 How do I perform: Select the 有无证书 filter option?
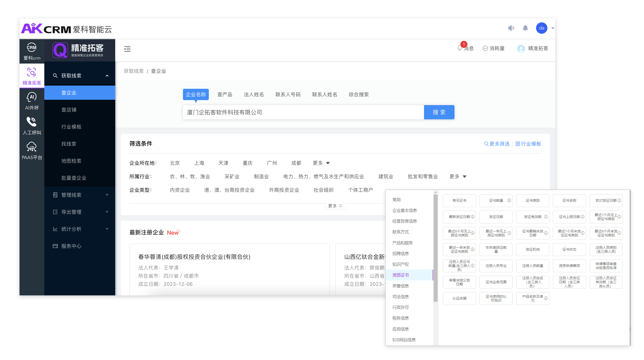coord(459,201)
